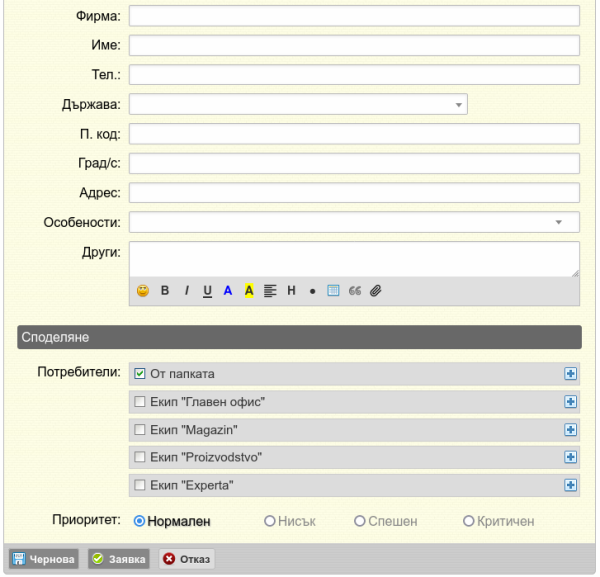This screenshot has height=577, width=600.
Task: Select the Нормален priority radio button
Action: [139, 522]
